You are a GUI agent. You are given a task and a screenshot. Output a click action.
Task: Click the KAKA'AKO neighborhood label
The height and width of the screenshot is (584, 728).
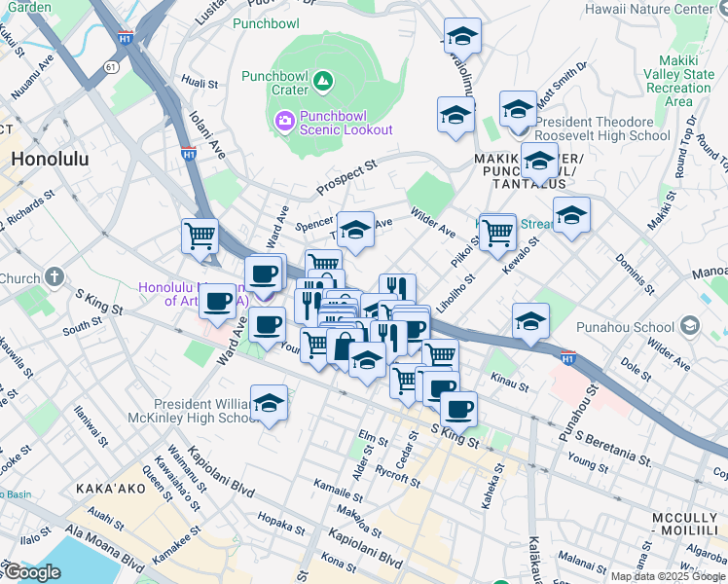(111, 489)
